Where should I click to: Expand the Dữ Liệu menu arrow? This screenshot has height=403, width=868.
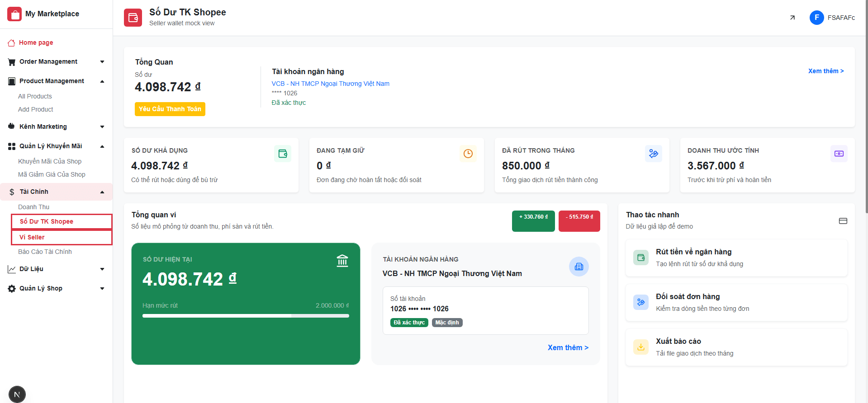pyautogui.click(x=102, y=269)
